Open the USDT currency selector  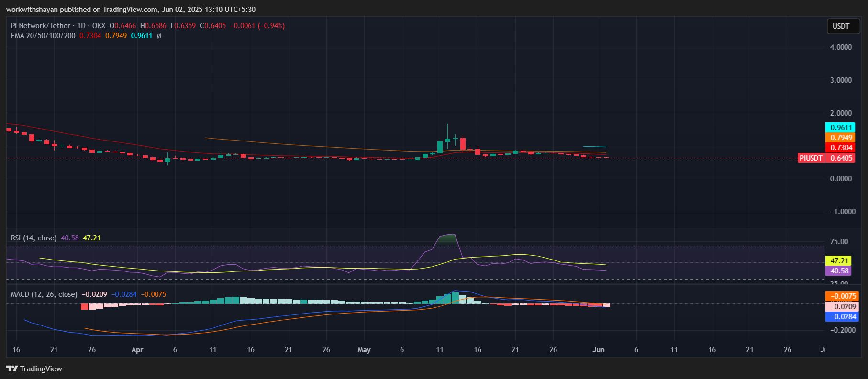[841, 26]
